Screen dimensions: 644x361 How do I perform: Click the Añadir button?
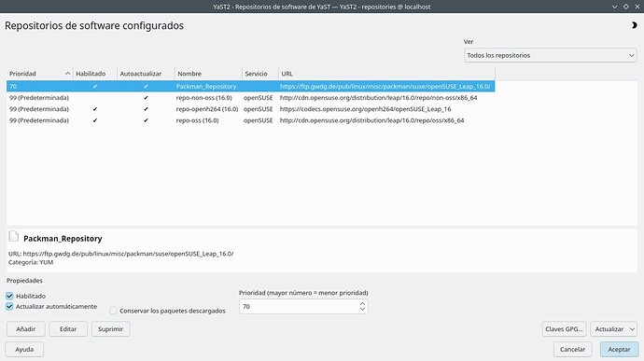click(26, 329)
